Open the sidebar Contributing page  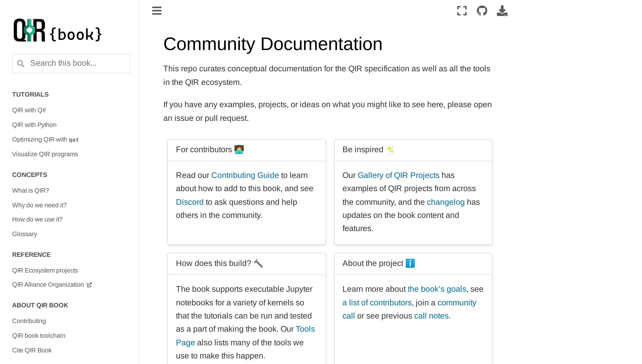point(29,321)
